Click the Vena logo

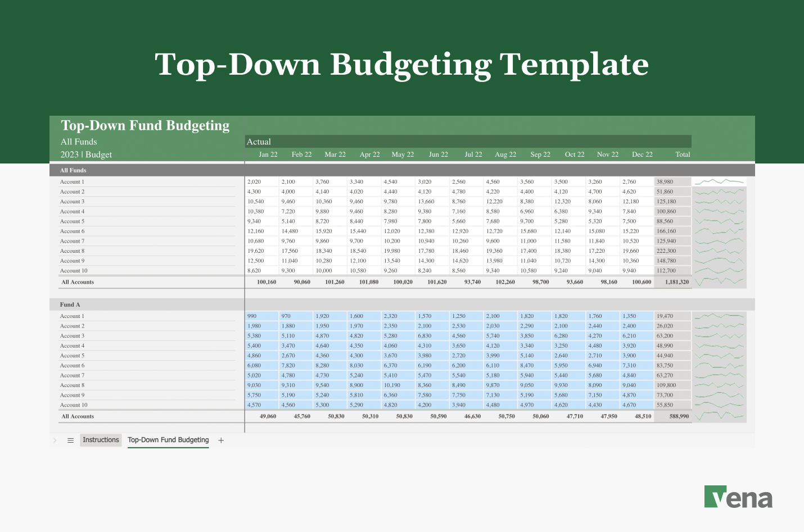coord(739,497)
